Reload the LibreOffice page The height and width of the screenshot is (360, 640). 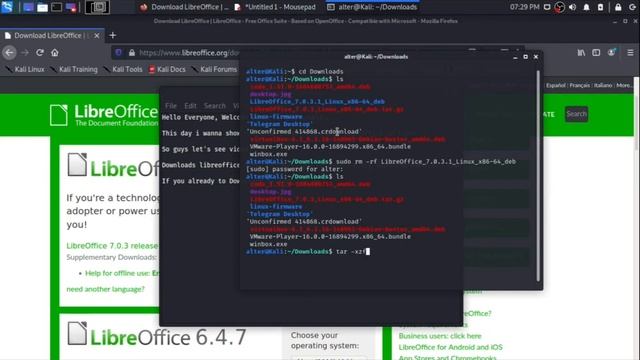pyautogui.click(x=40, y=53)
